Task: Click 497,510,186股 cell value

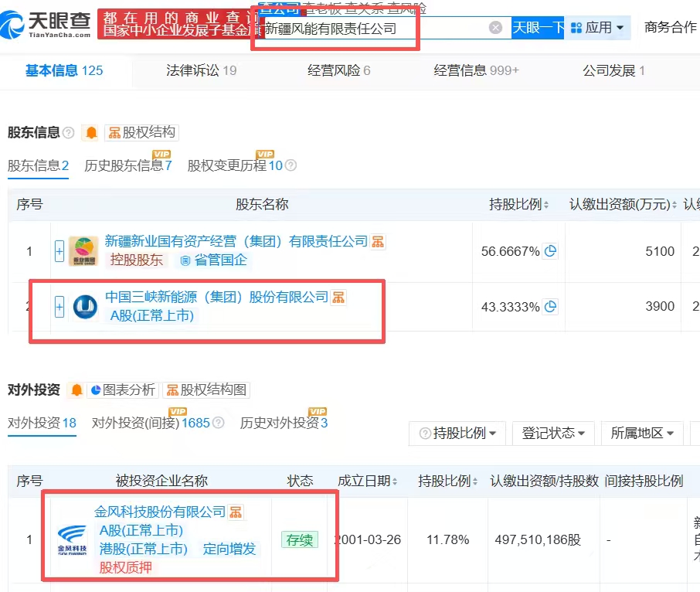Action: coord(538,539)
